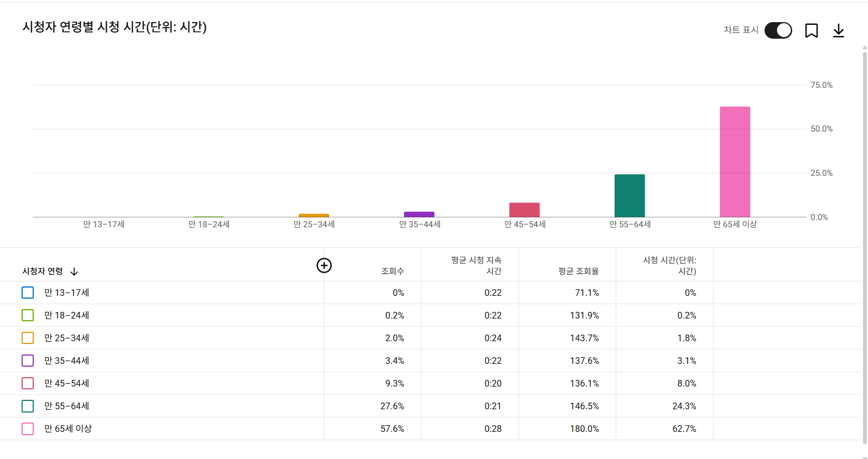Check the 만 55–64세 checkbox
Image resolution: width=868 pixels, height=459 pixels.
pyautogui.click(x=28, y=406)
